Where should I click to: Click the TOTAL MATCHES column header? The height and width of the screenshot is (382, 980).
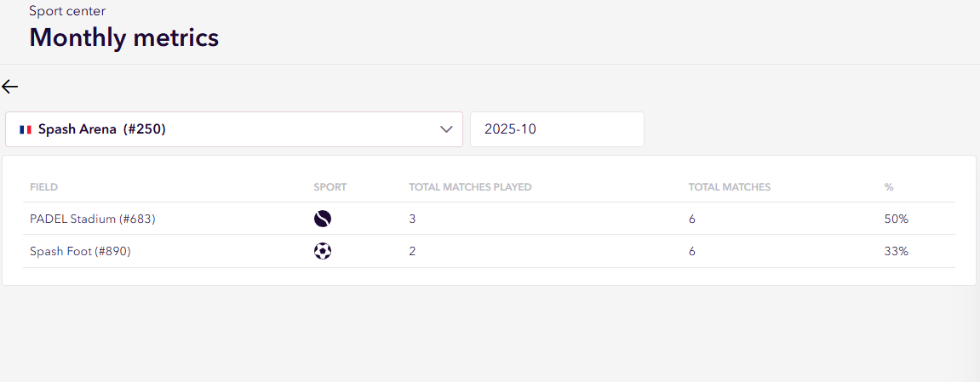click(x=729, y=187)
